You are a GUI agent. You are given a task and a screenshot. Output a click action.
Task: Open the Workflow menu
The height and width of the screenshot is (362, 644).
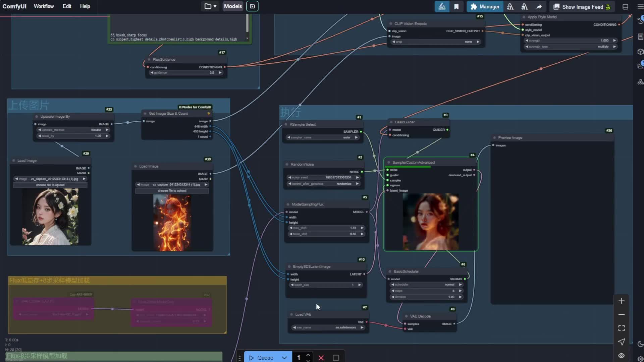click(x=44, y=6)
